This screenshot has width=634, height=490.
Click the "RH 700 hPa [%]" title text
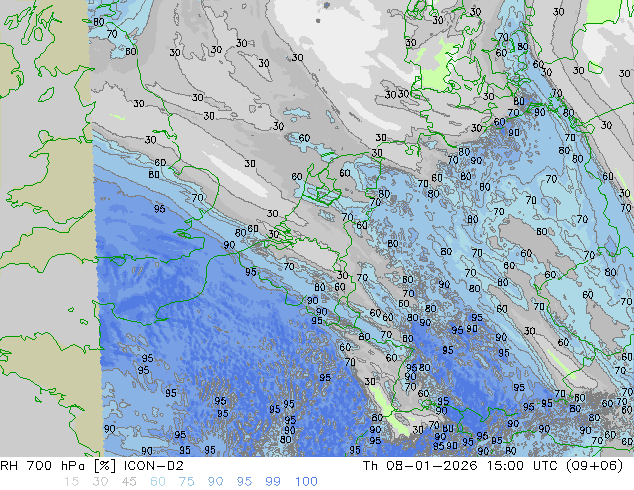pyautogui.click(x=59, y=466)
